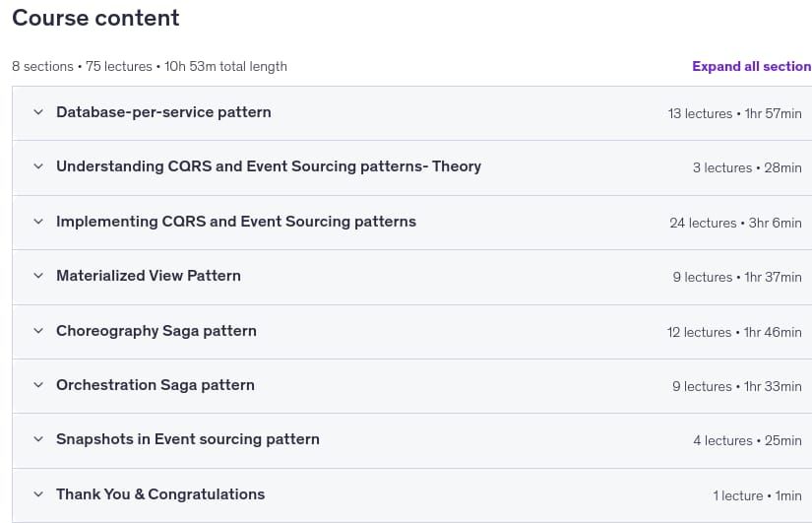
Task: Open the Orchestration Saga pattern section title
Action: (156, 385)
